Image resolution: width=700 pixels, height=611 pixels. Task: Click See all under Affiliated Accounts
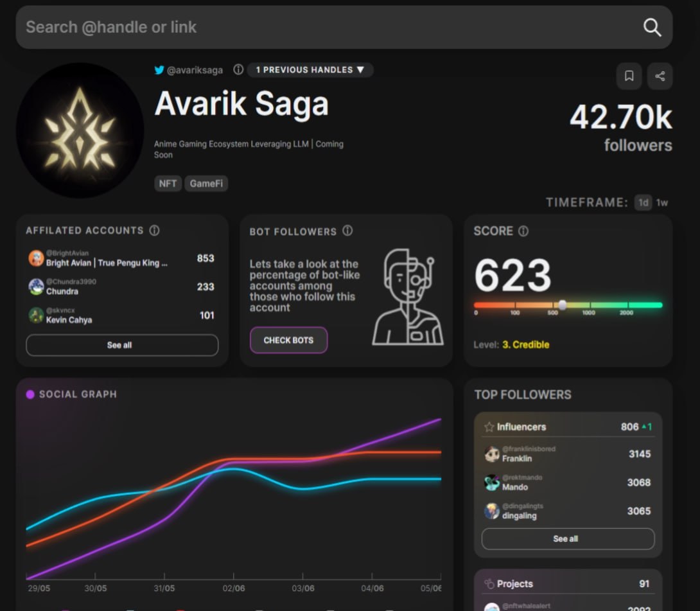122,345
